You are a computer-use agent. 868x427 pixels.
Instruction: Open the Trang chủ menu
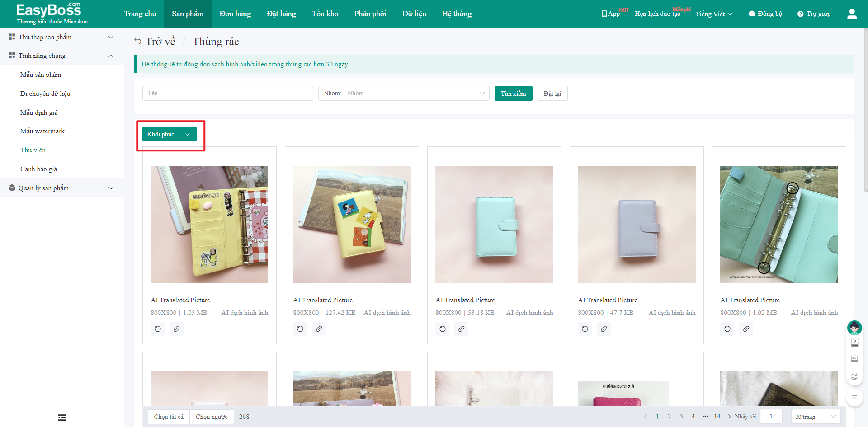[140, 14]
